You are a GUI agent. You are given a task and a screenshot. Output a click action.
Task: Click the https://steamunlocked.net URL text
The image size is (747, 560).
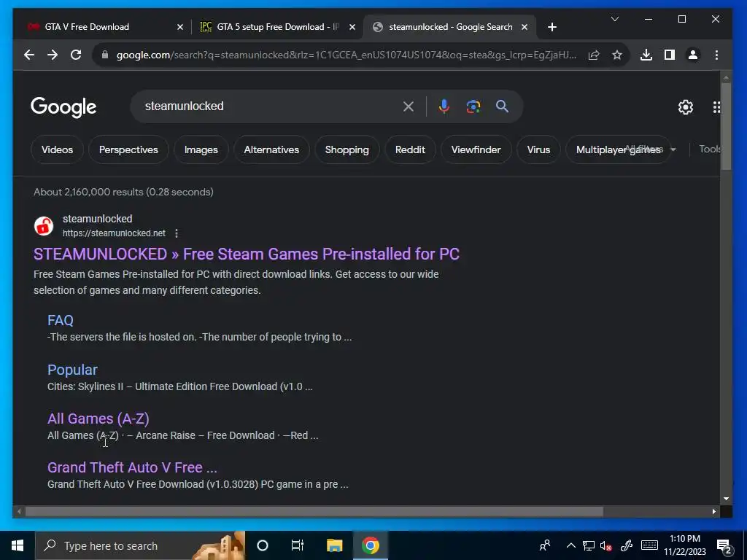coord(115,233)
